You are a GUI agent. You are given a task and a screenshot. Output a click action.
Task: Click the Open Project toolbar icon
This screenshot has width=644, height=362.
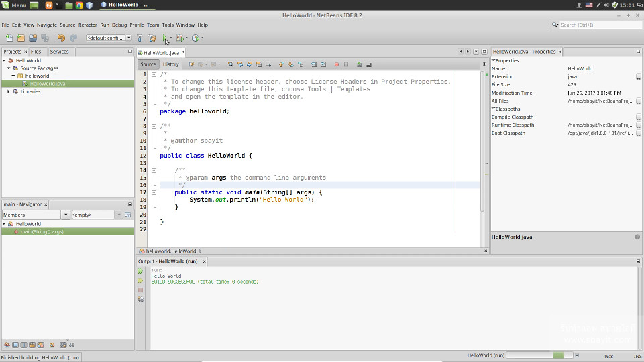[33, 38]
